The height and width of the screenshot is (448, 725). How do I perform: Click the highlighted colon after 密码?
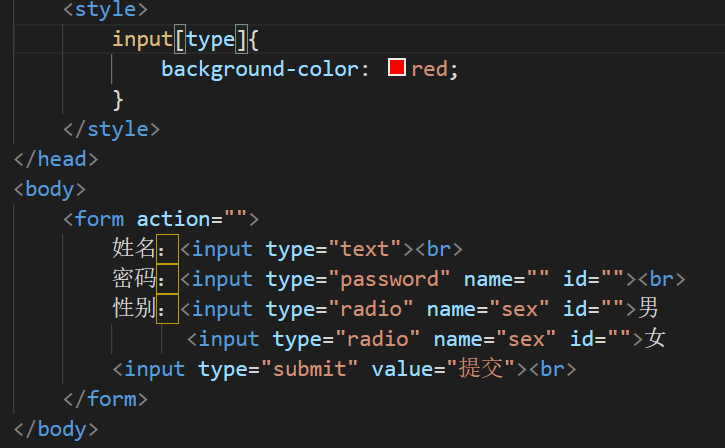click(x=167, y=279)
